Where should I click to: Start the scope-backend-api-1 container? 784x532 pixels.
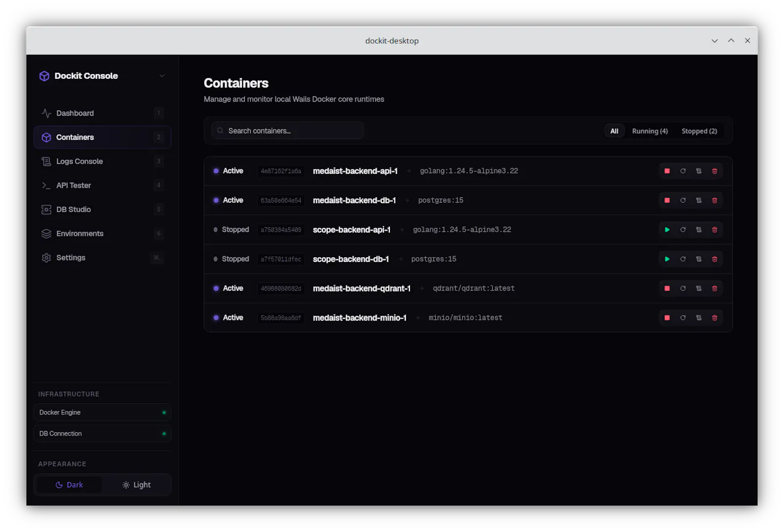(x=667, y=230)
